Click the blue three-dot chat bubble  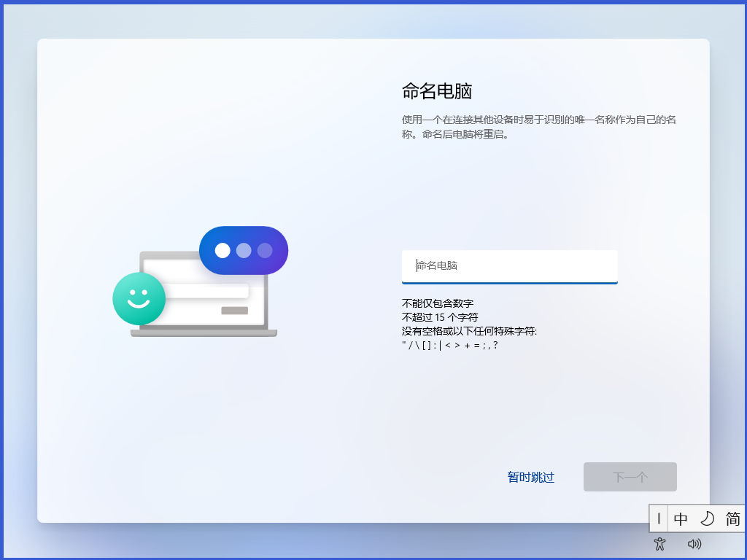(244, 250)
